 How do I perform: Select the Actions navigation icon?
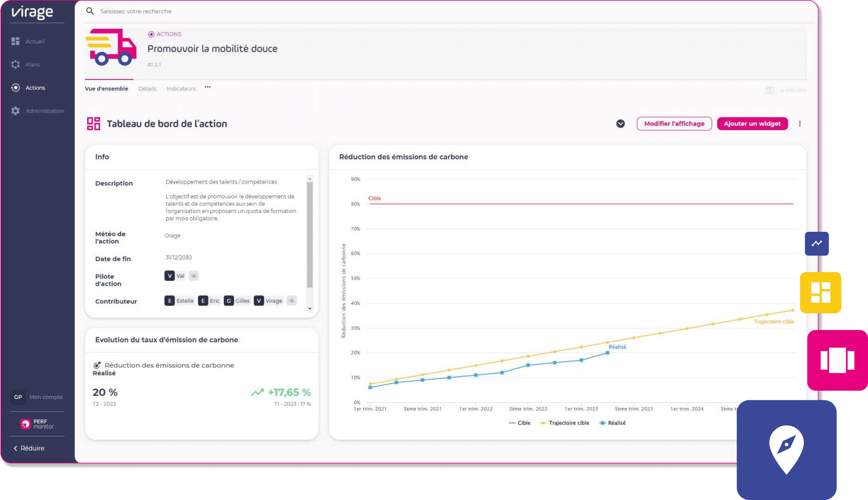pyautogui.click(x=16, y=88)
